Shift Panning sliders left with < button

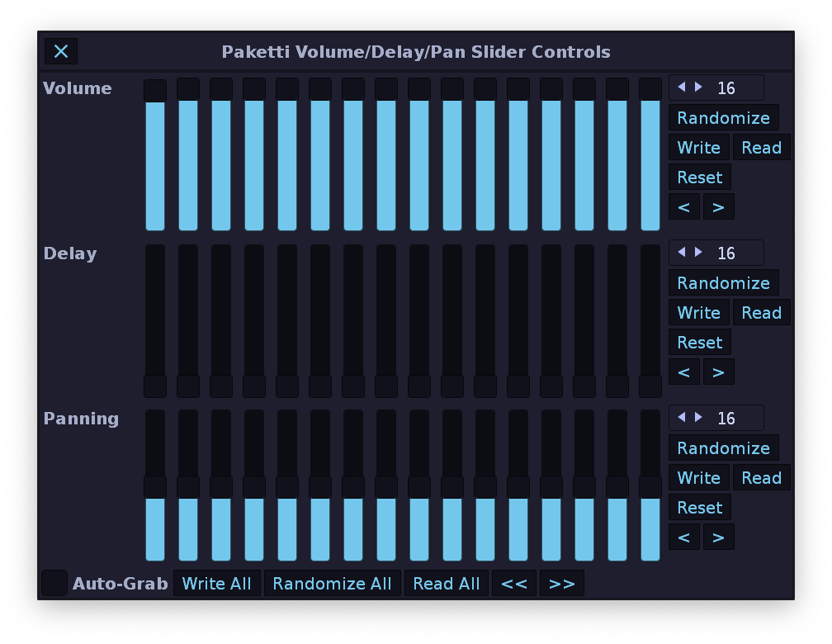tap(683, 537)
